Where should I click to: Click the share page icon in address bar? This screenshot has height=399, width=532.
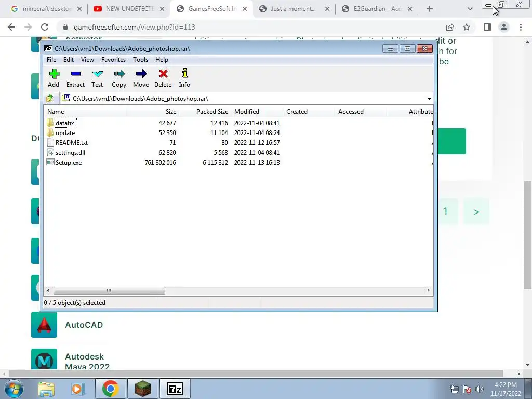[x=450, y=27]
